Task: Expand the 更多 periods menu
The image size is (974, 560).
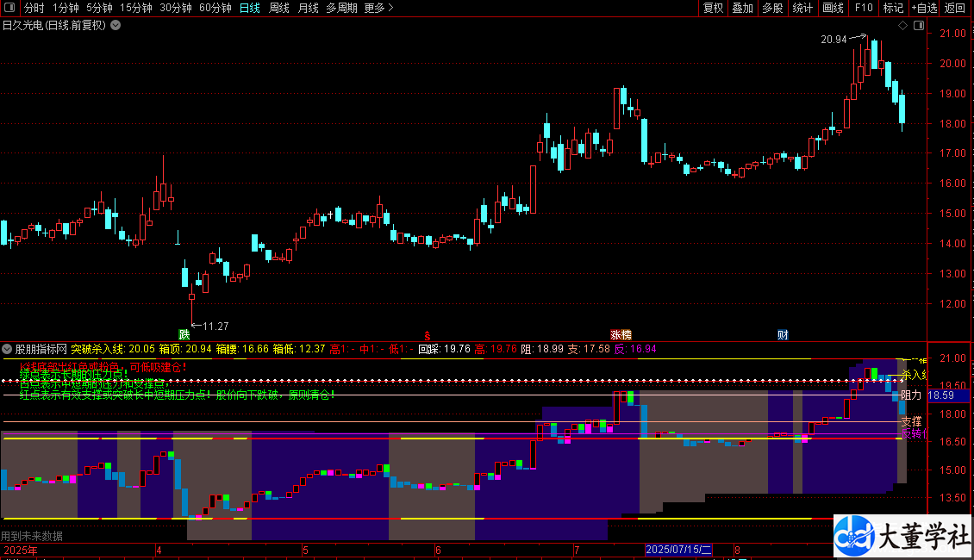Action: pos(378,8)
